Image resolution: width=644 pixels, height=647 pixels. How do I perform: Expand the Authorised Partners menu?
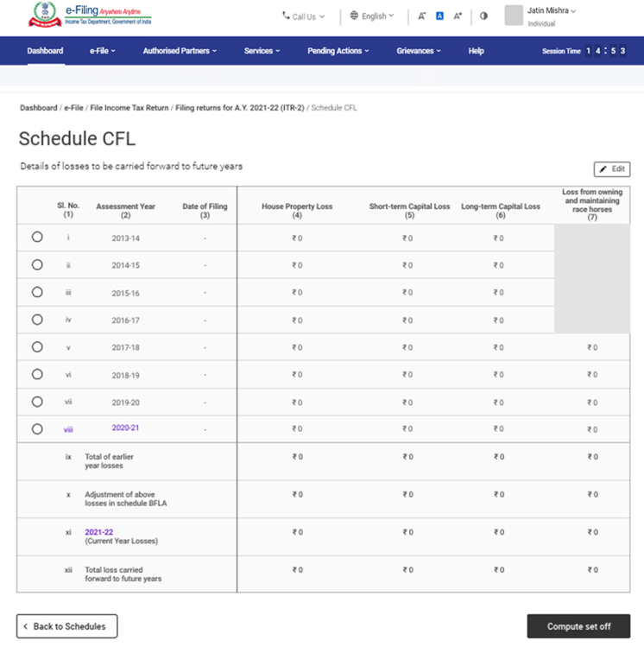point(180,51)
